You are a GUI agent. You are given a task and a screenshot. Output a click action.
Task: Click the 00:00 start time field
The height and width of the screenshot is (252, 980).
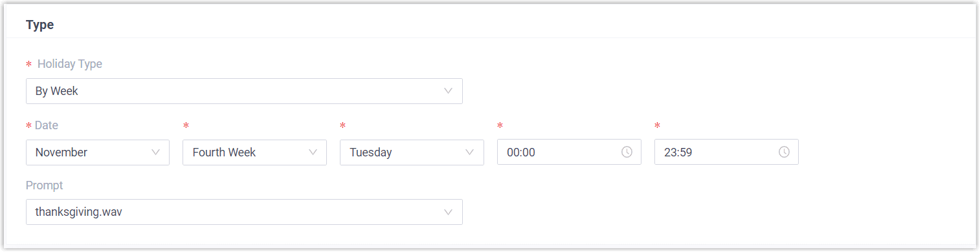[569, 152]
